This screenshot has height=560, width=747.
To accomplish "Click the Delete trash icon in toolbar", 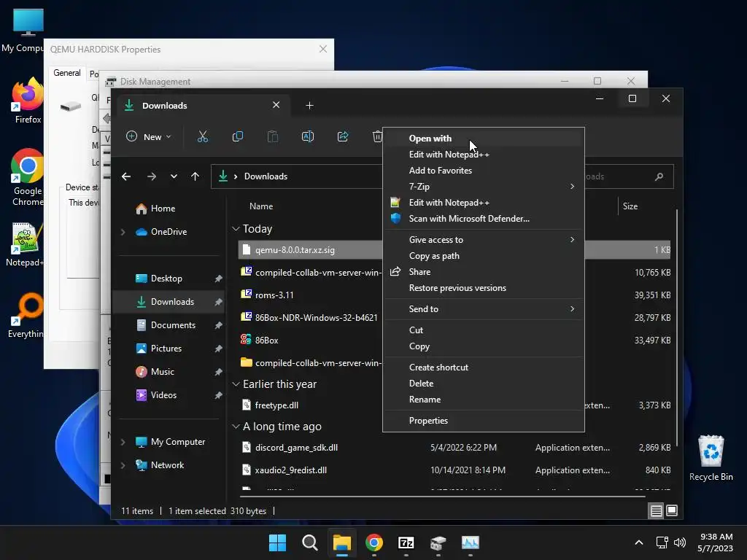I will tap(377, 136).
